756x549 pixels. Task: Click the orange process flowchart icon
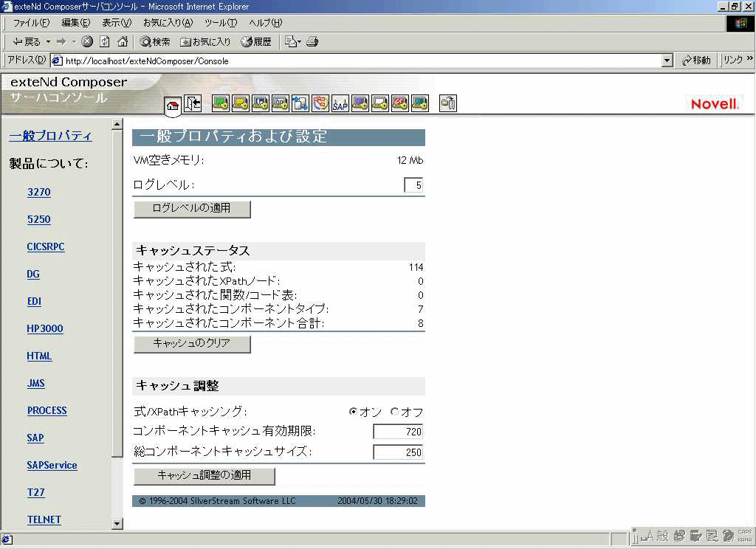click(x=320, y=103)
